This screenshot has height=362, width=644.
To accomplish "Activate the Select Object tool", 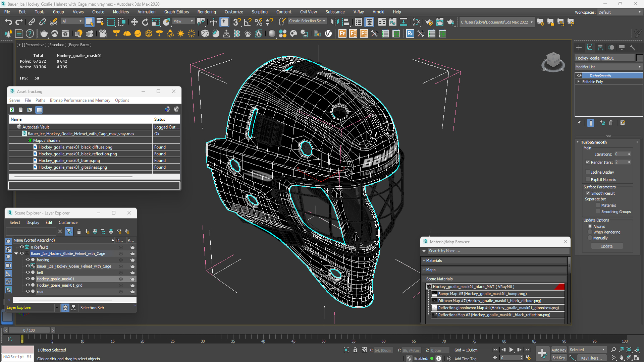I will point(89,22).
